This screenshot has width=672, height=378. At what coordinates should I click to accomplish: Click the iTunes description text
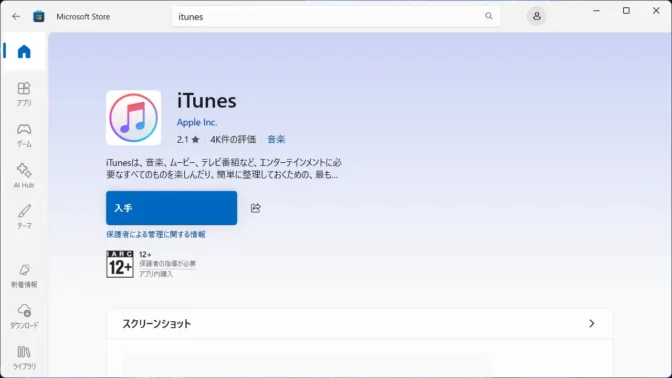pos(224,168)
